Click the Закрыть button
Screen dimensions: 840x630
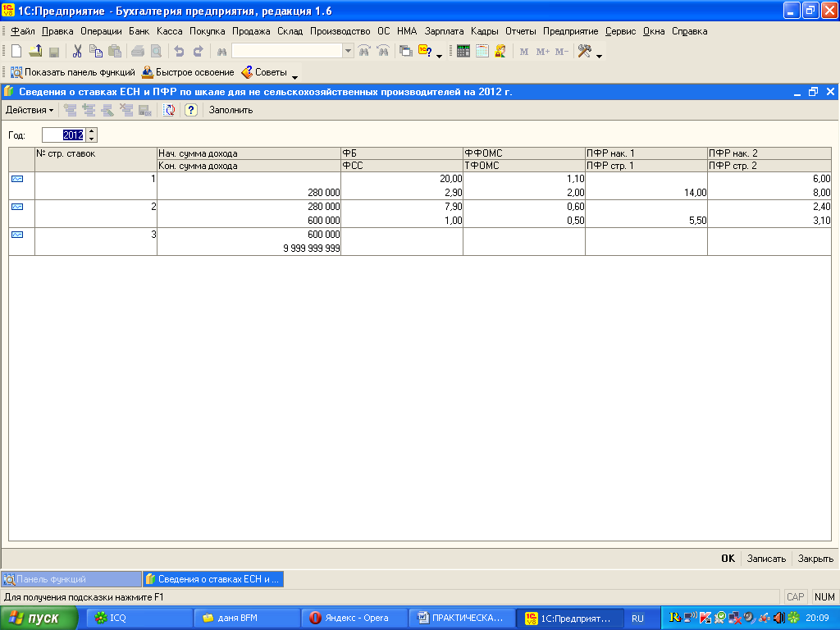(815, 558)
